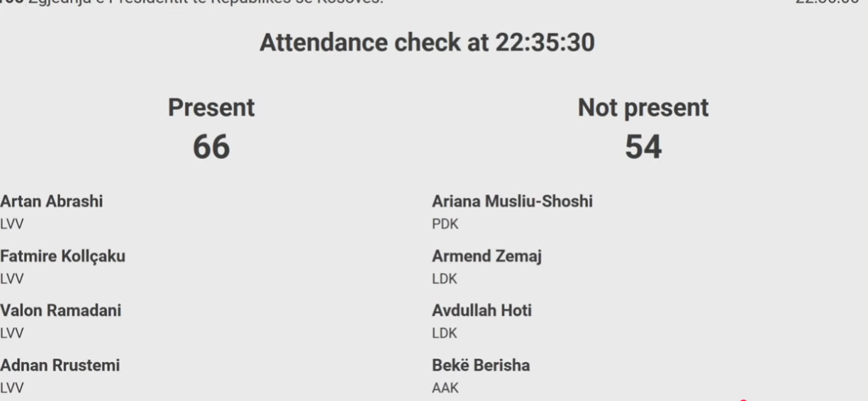Click the LVV label under Fatmire Kollçaku

pyautogui.click(x=11, y=279)
